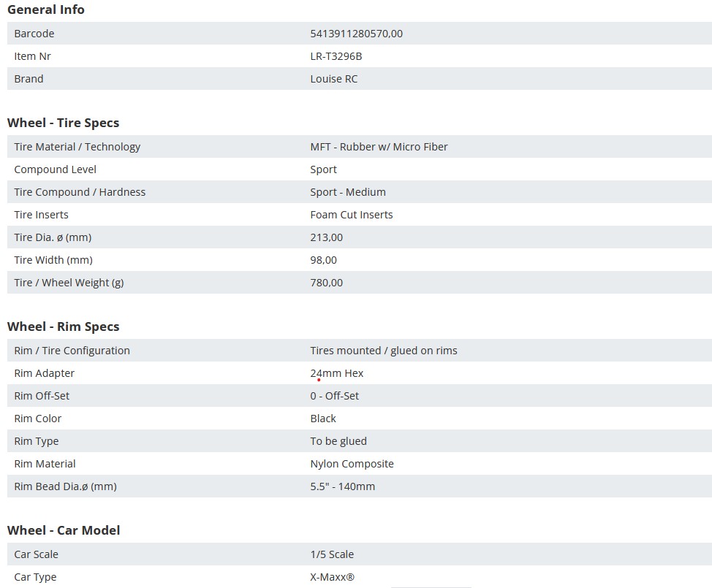
Task: Click the 0 - Off-Set value
Action: click(334, 396)
